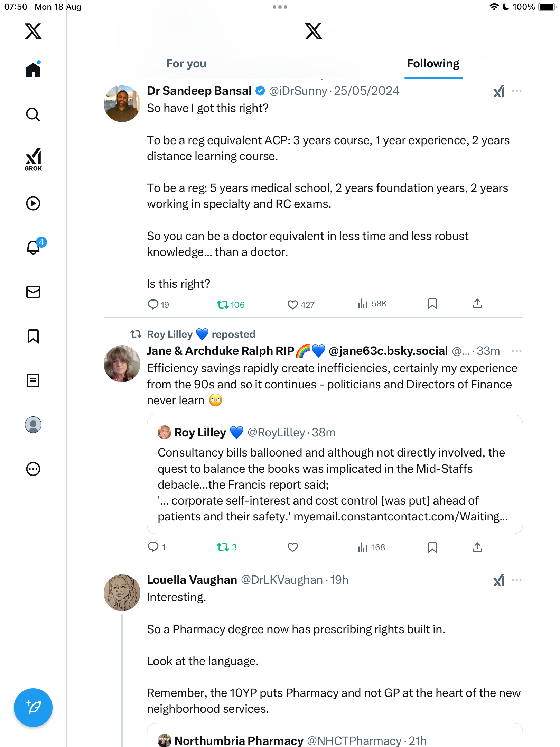Open direct messages envelope icon

tap(33, 292)
